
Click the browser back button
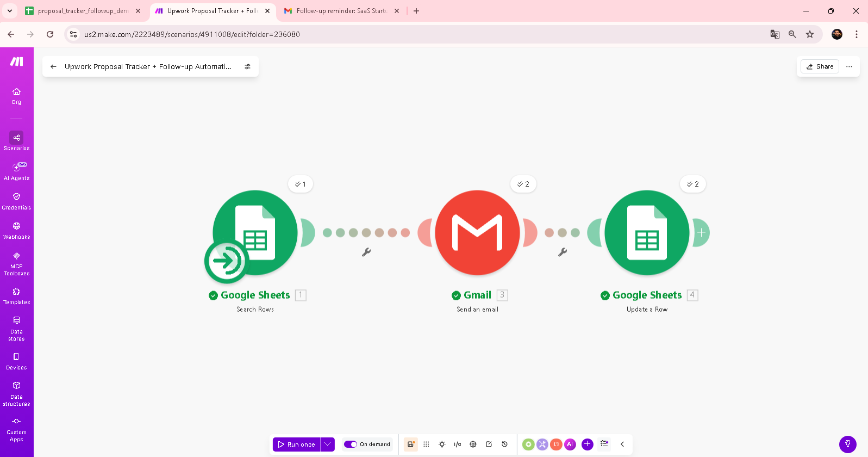11,34
